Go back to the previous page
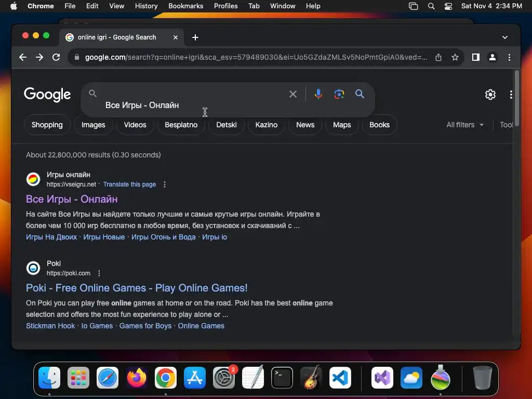Image resolution: width=532 pixels, height=399 pixels. [x=23, y=57]
